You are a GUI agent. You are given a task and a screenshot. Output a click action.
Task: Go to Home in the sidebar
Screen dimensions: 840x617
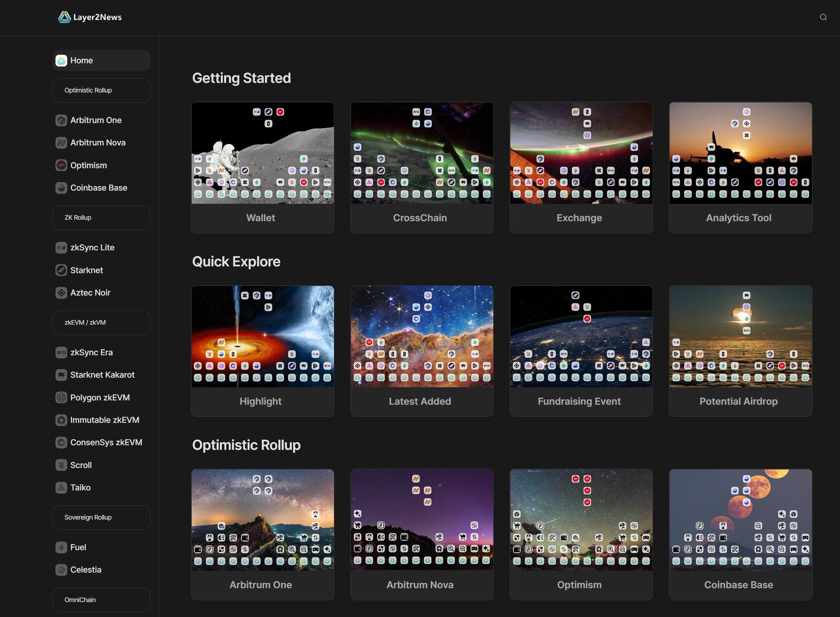click(101, 61)
